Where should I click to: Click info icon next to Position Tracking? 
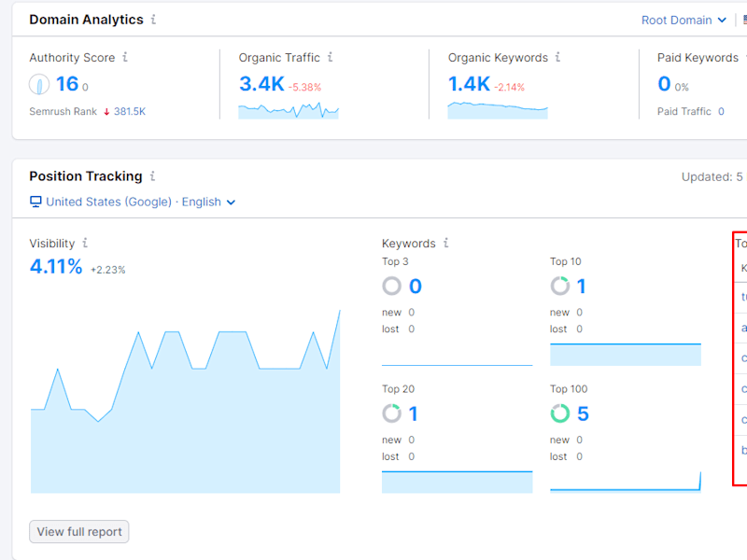click(152, 176)
